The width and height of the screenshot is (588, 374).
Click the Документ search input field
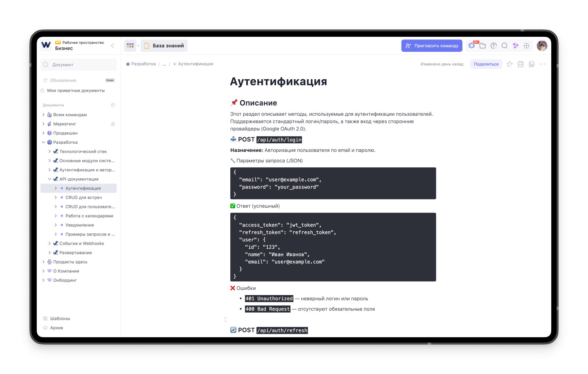pyautogui.click(x=78, y=64)
